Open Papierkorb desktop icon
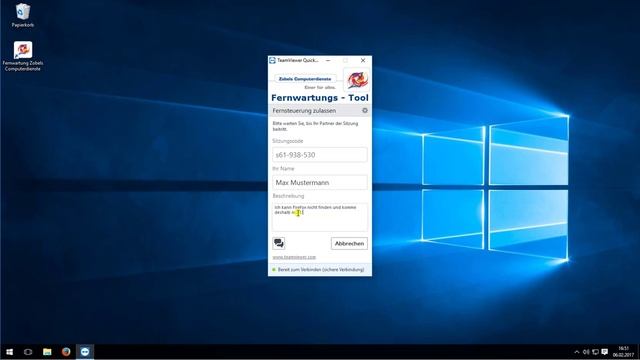The width and height of the screenshot is (640, 360). (x=23, y=16)
